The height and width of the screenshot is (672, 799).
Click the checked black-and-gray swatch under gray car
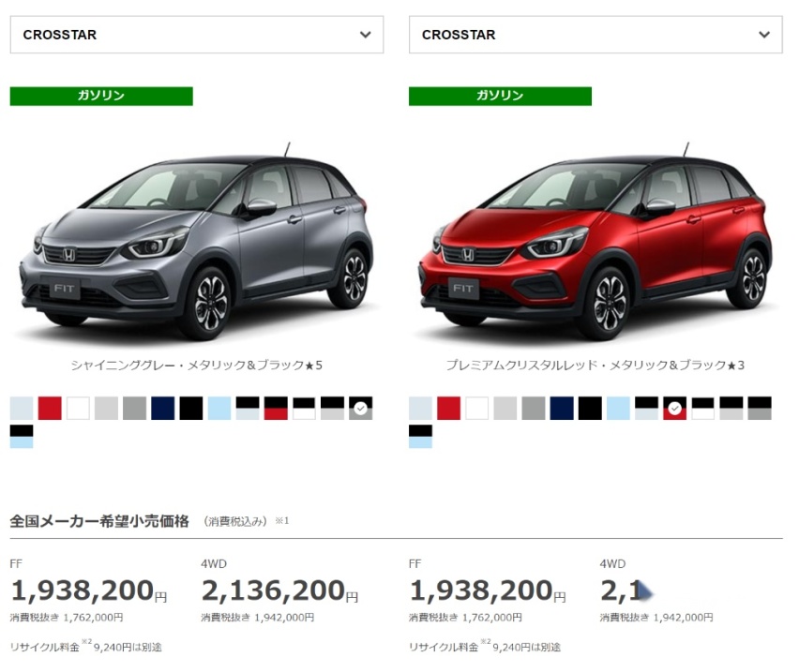361,409
